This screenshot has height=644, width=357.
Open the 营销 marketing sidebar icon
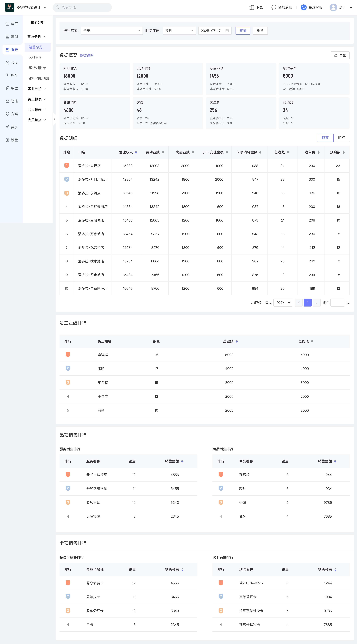[8, 37]
